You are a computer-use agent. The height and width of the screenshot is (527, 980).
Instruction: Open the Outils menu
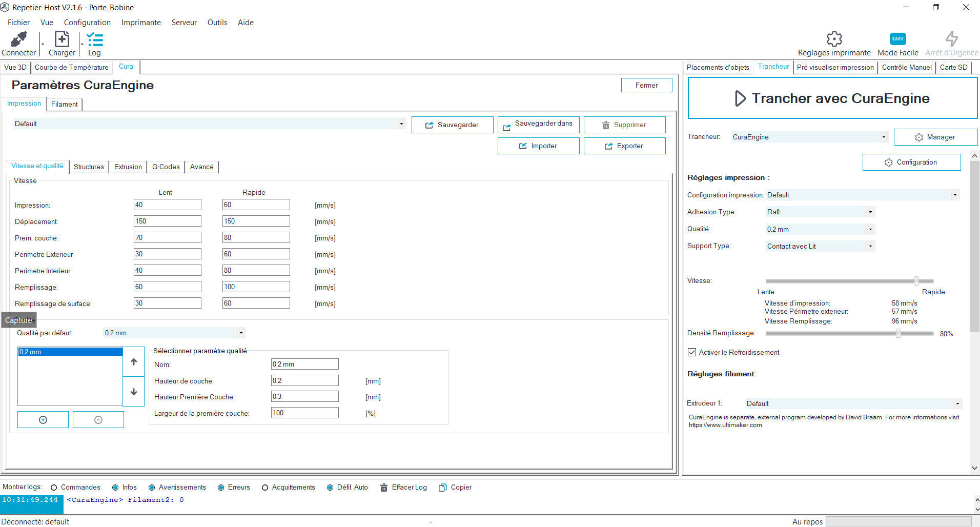click(217, 23)
